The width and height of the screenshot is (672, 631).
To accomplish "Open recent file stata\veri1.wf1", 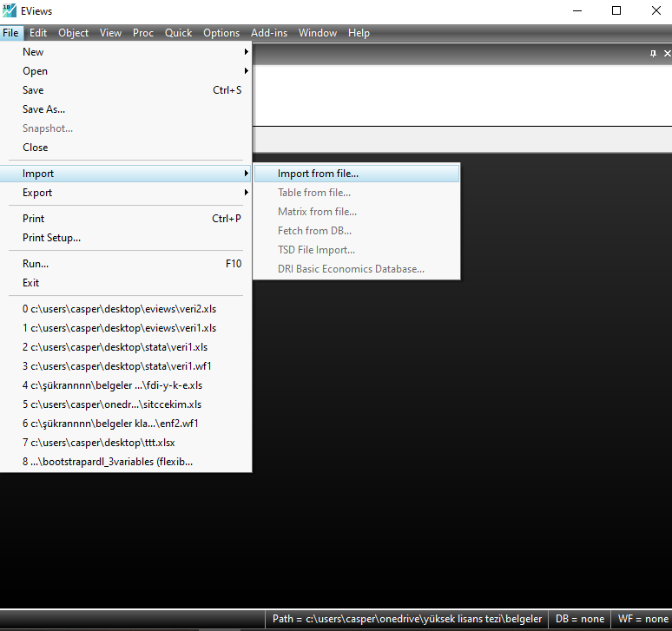I will coord(126,366).
